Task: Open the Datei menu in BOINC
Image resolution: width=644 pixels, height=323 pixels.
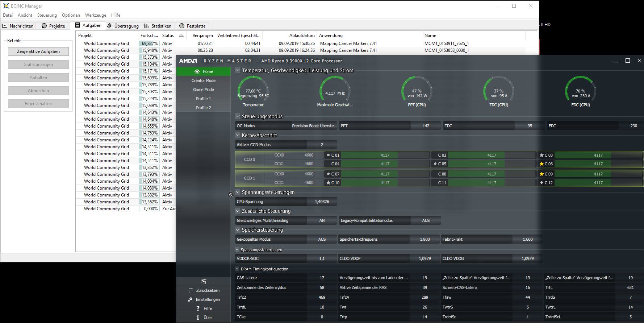Action: click(8, 15)
